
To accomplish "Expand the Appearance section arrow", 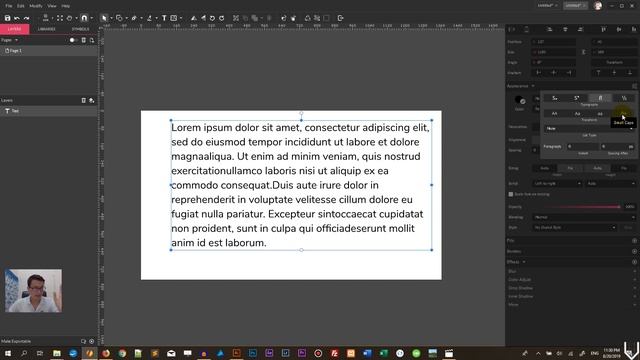I will (533, 86).
